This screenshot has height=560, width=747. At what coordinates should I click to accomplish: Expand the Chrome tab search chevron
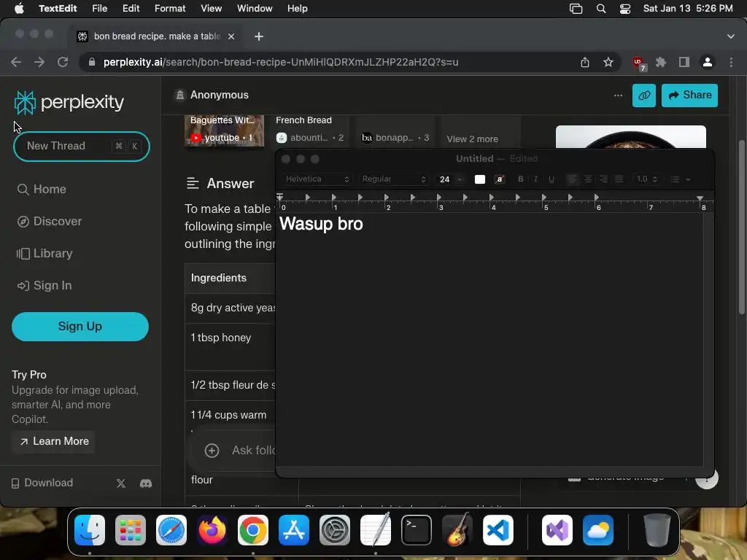[731, 36]
